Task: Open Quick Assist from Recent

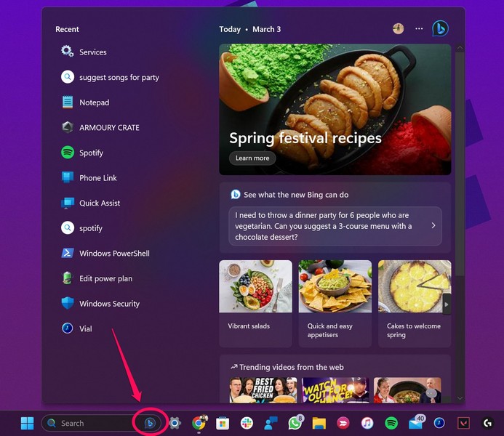Action: [91, 203]
